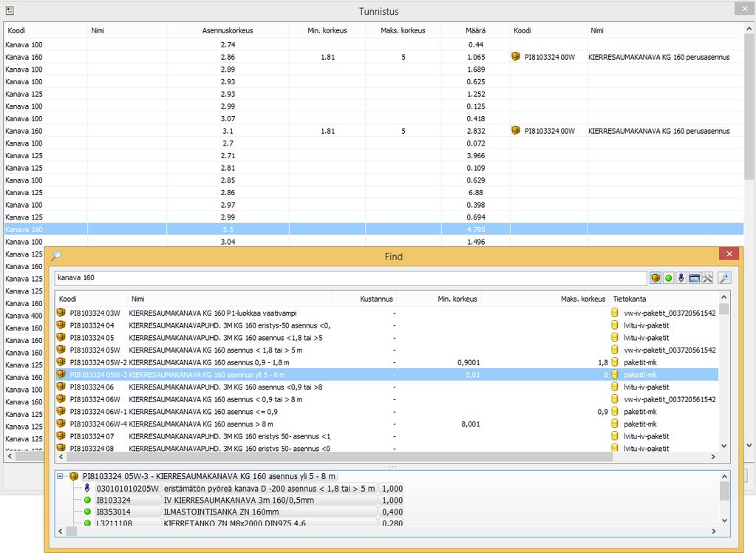756x553 pixels.
Task: Select Kanava 100 row with height 2.74
Action: click(374, 44)
